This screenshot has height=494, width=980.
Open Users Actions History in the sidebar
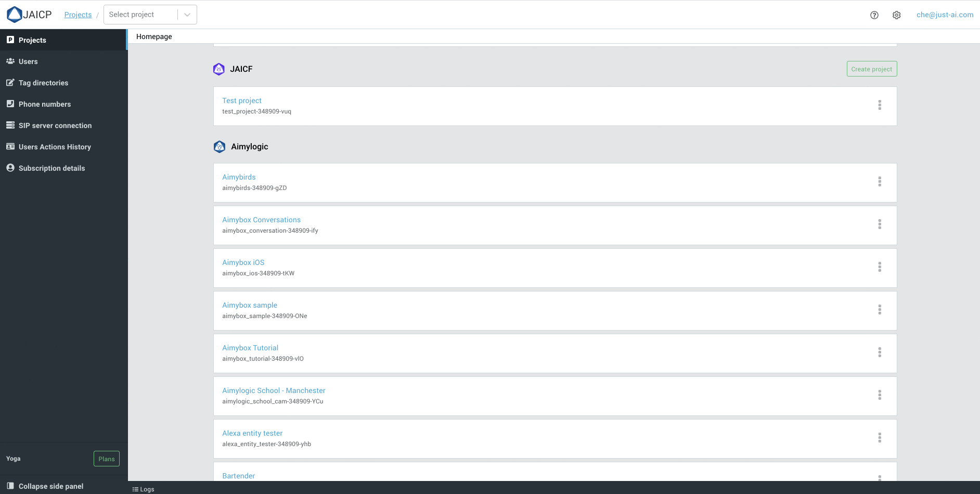pyautogui.click(x=63, y=147)
